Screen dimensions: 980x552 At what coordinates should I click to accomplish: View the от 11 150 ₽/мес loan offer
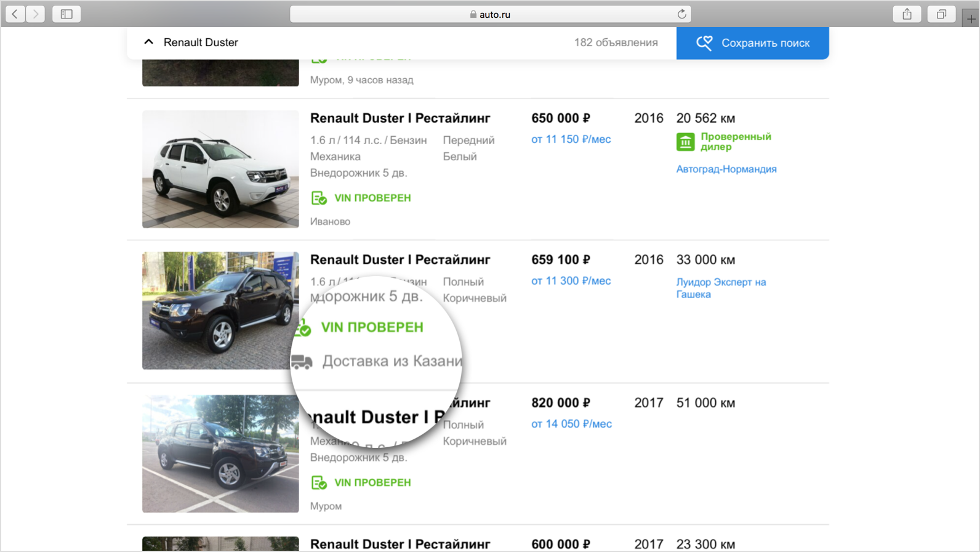pos(571,139)
